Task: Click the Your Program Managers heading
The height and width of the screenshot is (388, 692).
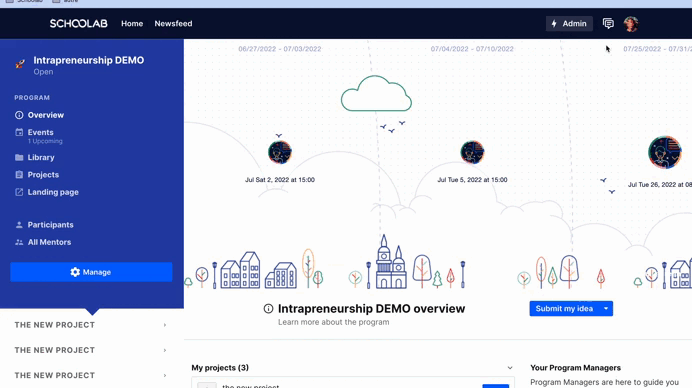Action: click(575, 368)
